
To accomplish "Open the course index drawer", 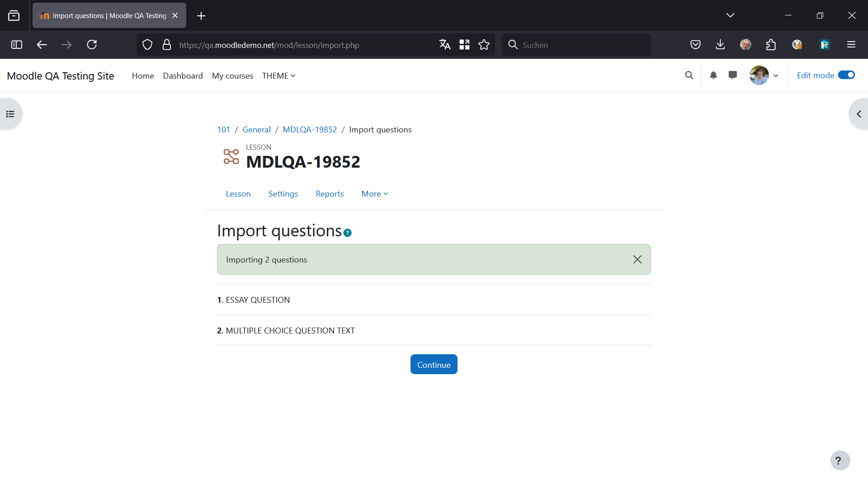I will pos(10,114).
